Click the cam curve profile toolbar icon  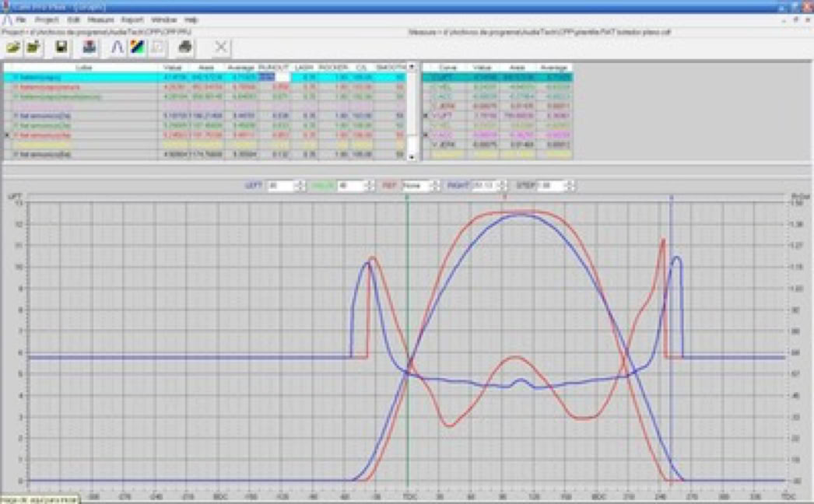tap(117, 47)
